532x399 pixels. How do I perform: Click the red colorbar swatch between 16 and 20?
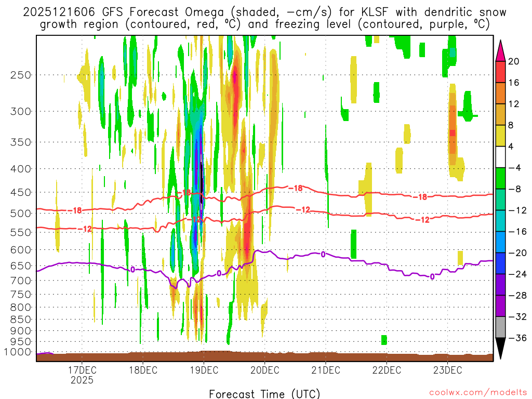tap(500, 72)
